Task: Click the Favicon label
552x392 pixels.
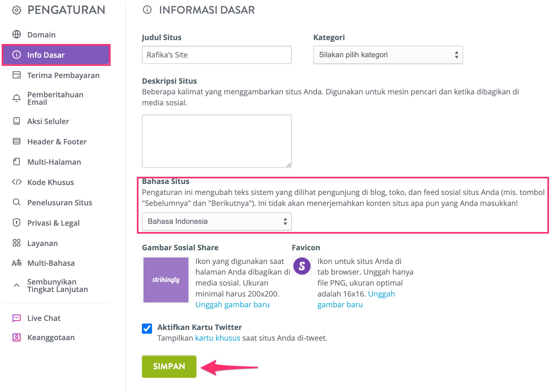Action: tap(306, 247)
